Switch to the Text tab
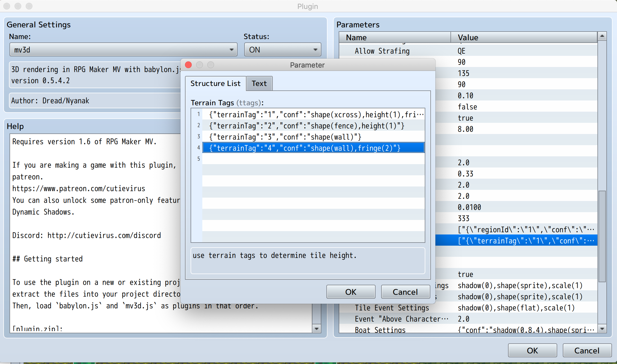This screenshot has width=617, height=364. [259, 83]
